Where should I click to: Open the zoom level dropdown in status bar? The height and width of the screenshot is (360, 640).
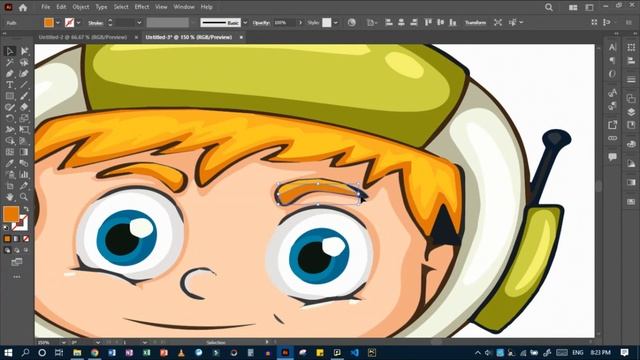tap(63, 342)
